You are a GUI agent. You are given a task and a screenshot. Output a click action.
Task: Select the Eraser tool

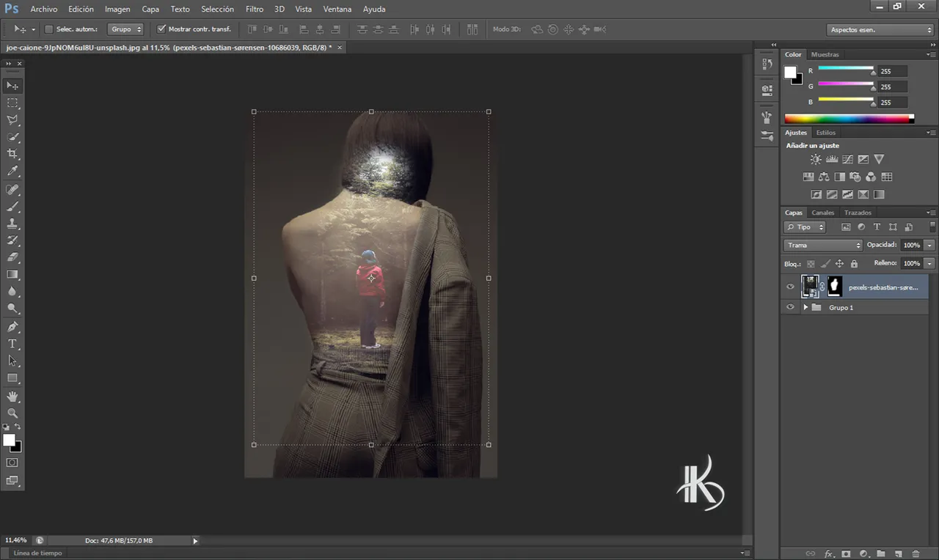[12, 257]
